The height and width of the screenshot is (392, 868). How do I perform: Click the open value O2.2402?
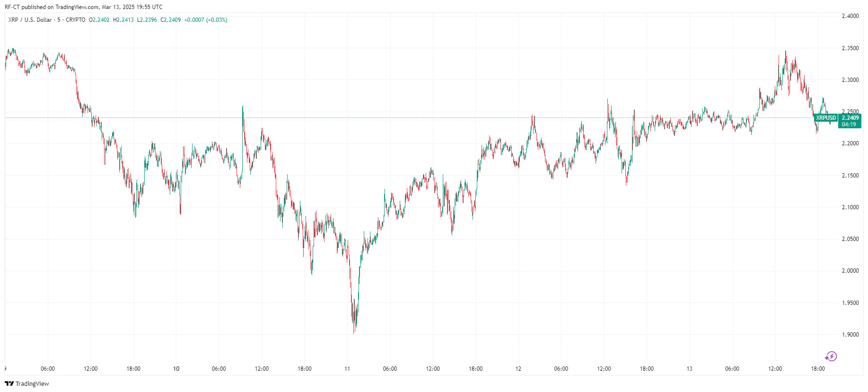click(99, 20)
